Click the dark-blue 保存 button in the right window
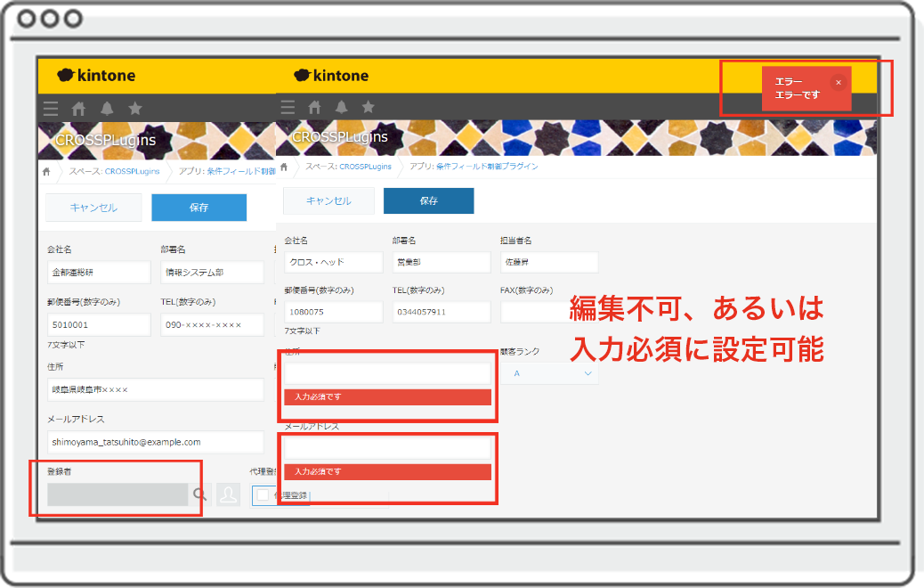This screenshot has height=588, width=924. point(428,201)
